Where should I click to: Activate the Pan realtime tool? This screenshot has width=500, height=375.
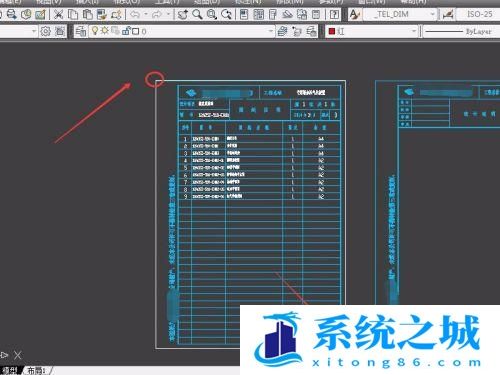click(x=182, y=14)
